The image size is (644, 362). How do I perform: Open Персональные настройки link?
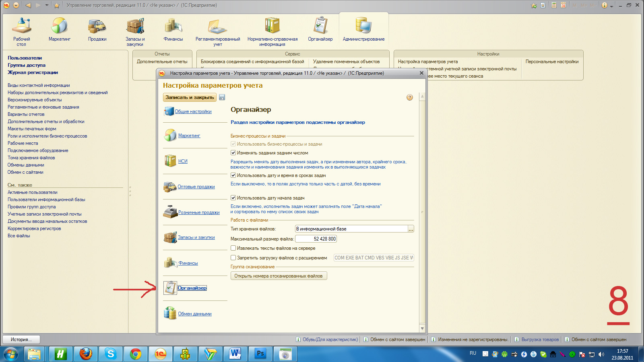coord(552,62)
